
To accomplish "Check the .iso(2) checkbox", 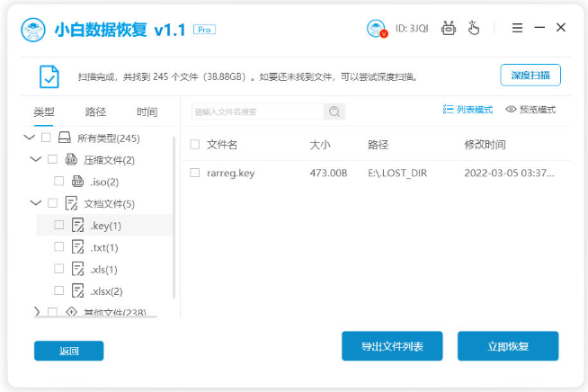I will coord(58,181).
